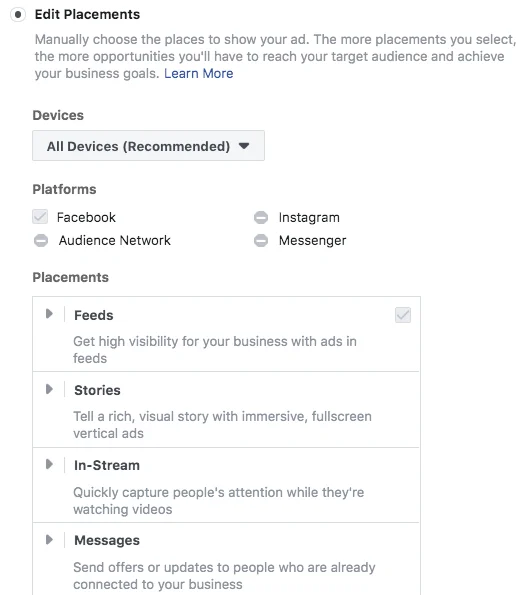Click the Feeds placement title
The image size is (525, 595).
click(x=94, y=315)
